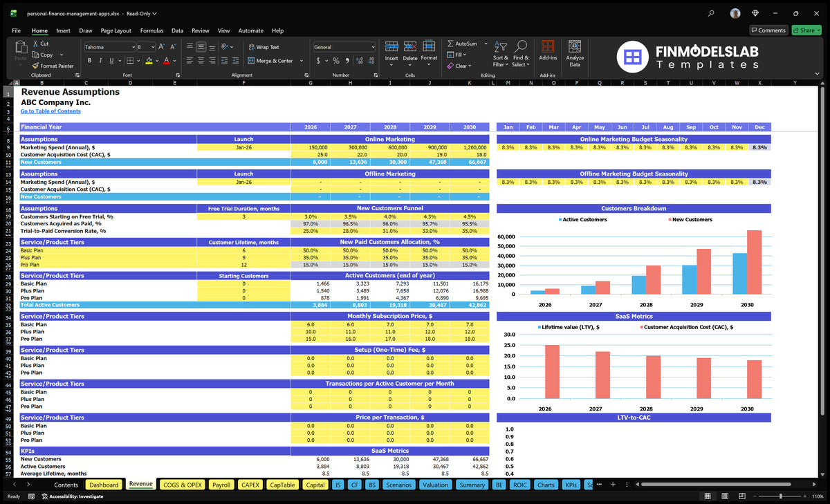The height and width of the screenshot is (504, 830).
Task: Open the Formulas ribbon tab
Action: click(x=151, y=30)
